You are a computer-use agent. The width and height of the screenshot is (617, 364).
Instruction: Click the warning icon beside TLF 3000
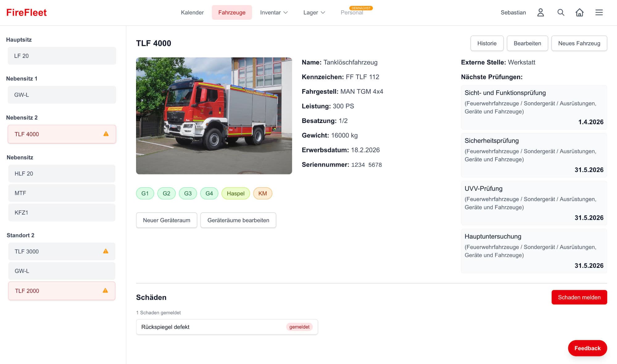click(x=106, y=251)
